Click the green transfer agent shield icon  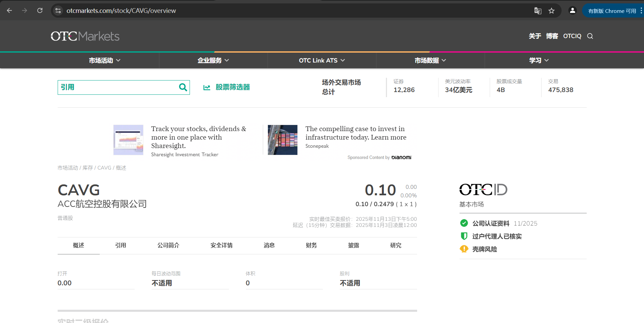pyautogui.click(x=464, y=236)
